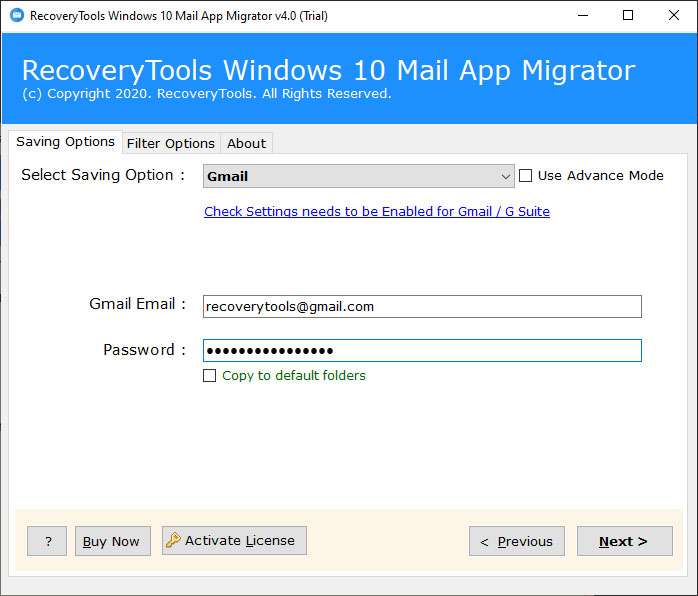Image resolution: width=698 pixels, height=596 pixels.
Task: Tick Copy to default folders checkbox
Action: click(209, 375)
